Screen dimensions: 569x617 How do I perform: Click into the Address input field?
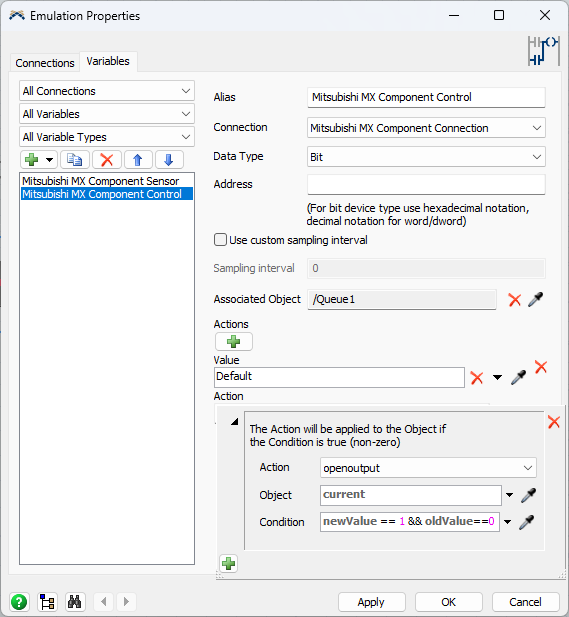(426, 185)
